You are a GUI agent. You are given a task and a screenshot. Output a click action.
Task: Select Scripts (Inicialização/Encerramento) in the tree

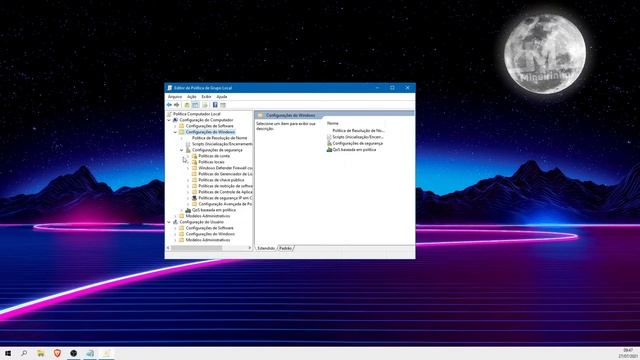point(222,144)
